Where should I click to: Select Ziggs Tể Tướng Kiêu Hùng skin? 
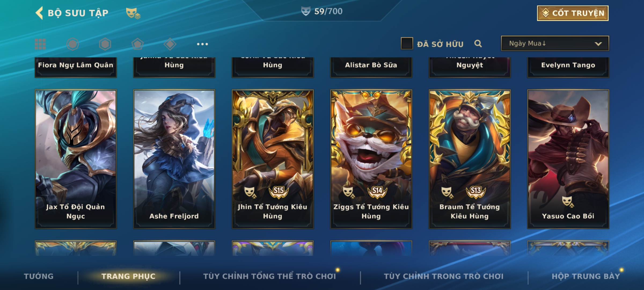371,159
